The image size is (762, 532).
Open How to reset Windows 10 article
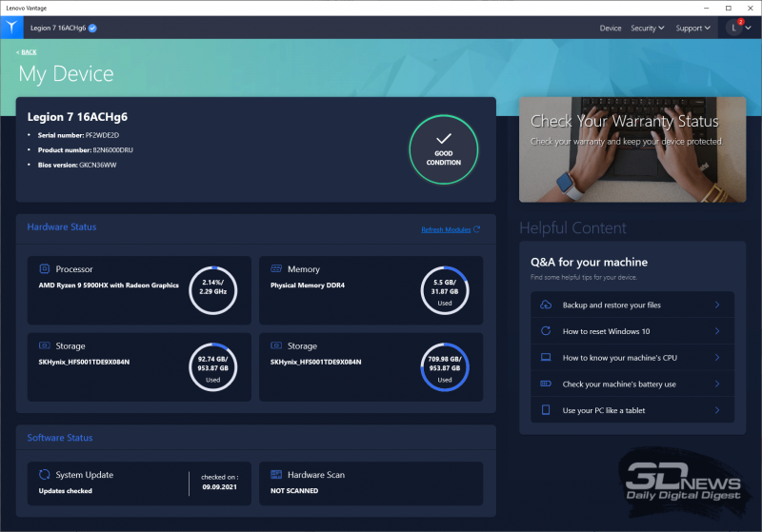(632, 330)
